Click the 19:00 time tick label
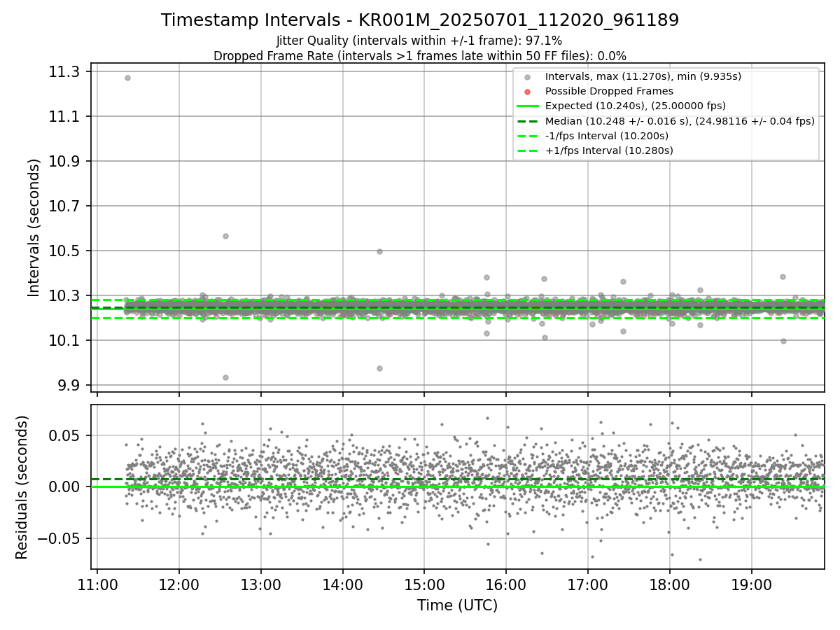The width and height of the screenshot is (840, 630). point(752,584)
